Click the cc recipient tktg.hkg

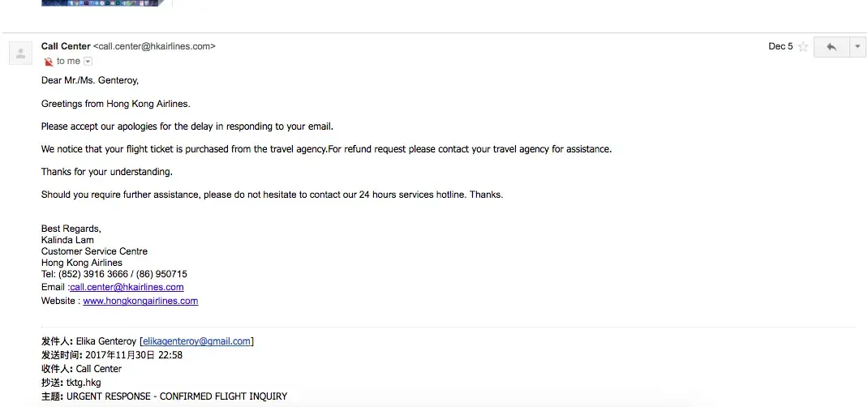click(x=84, y=383)
